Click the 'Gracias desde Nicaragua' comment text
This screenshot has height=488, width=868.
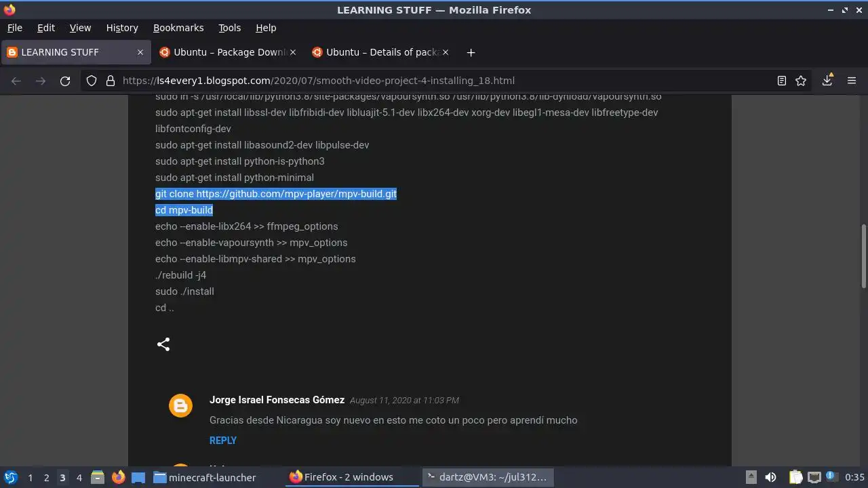tap(393, 420)
